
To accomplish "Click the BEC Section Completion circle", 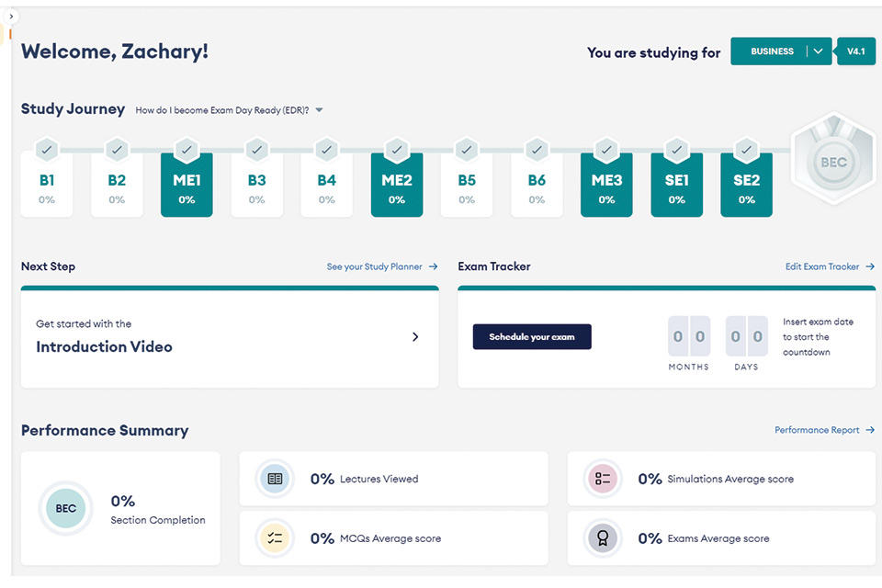I will click(66, 508).
